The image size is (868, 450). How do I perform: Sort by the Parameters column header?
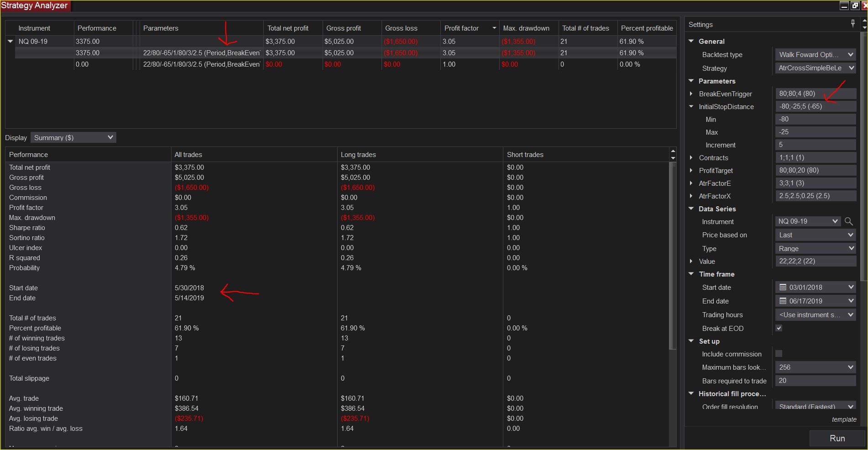201,28
